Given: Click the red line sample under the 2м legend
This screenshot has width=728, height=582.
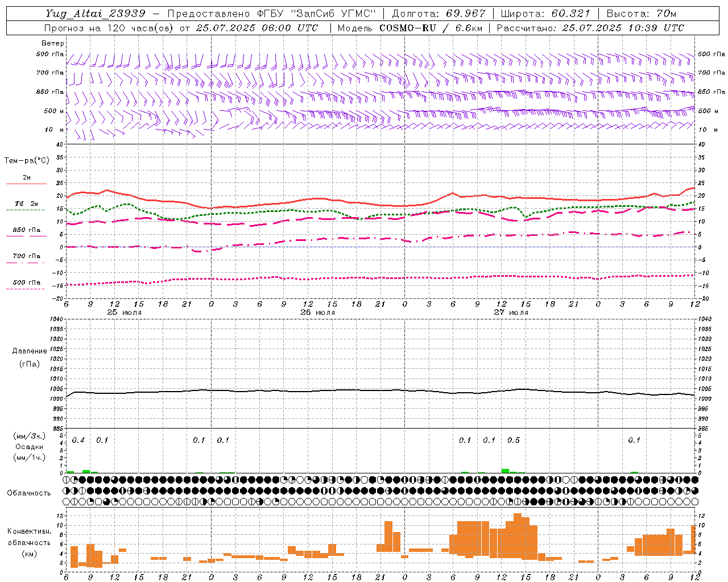Looking at the screenshot, I should pyautogui.click(x=26, y=184).
